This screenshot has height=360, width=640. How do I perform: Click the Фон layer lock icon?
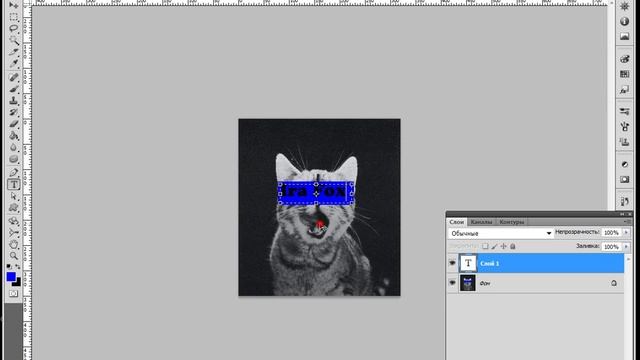[x=614, y=283]
